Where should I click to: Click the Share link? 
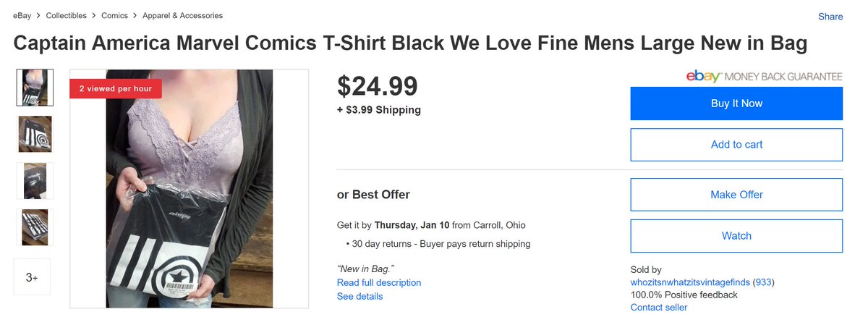point(830,17)
